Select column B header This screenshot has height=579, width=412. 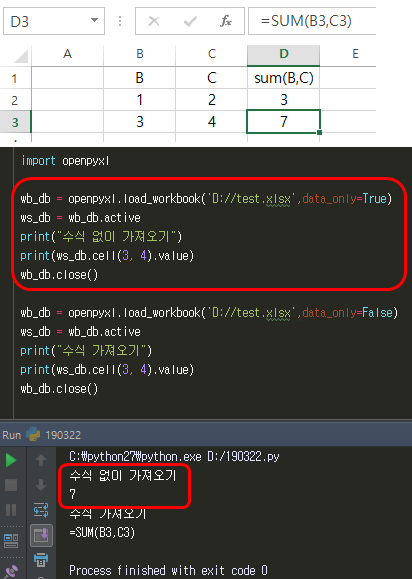point(140,54)
